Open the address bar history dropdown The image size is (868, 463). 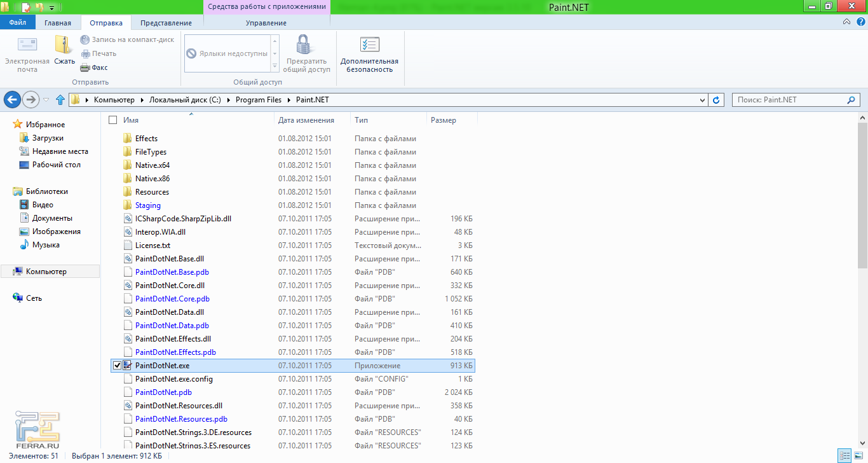tap(702, 100)
